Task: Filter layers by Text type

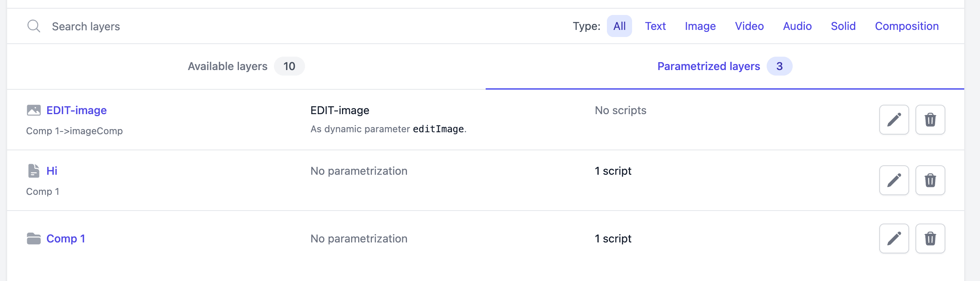Action: (x=655, y=26)
